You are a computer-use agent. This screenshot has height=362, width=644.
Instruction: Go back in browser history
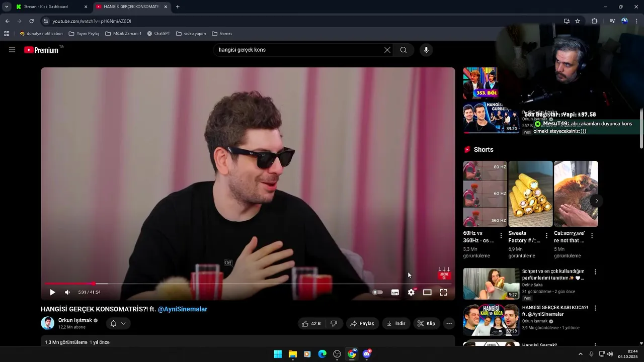point(7,21)
